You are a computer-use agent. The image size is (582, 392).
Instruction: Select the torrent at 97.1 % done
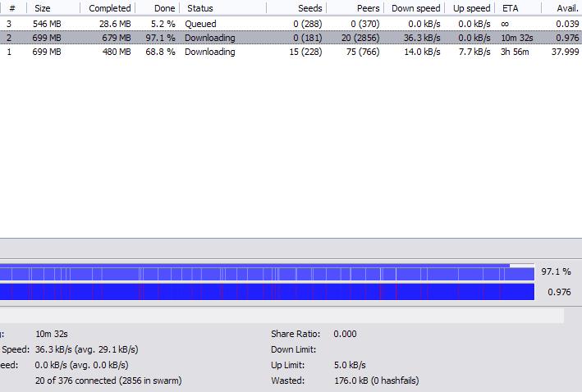click(x=291, y=38)
